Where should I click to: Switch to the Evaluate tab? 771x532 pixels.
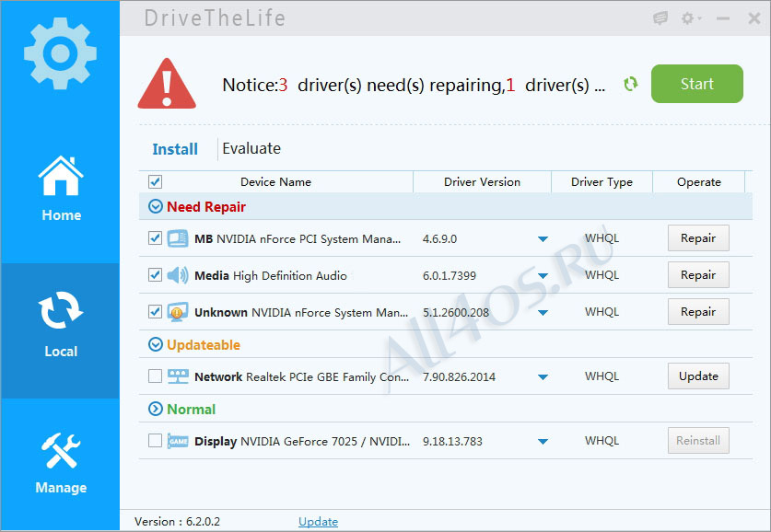251,148
